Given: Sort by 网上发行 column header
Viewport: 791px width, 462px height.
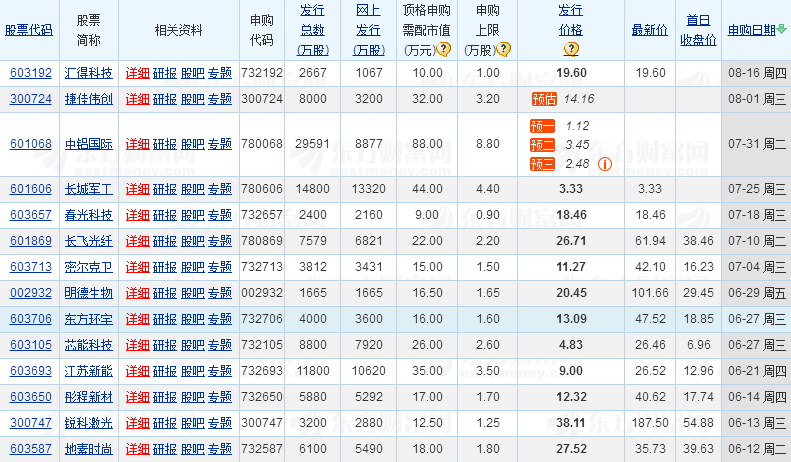Looking at the screenshot, I should coord(369,30).
